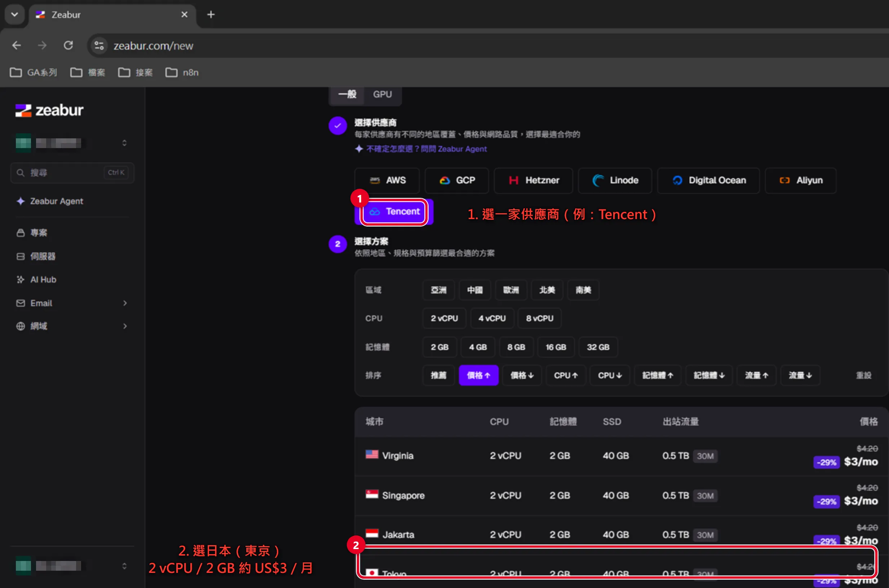The width and height of the screenshot is (889, 588).
Task: Filter memory by 4 GB
Action: coord(478,347)
